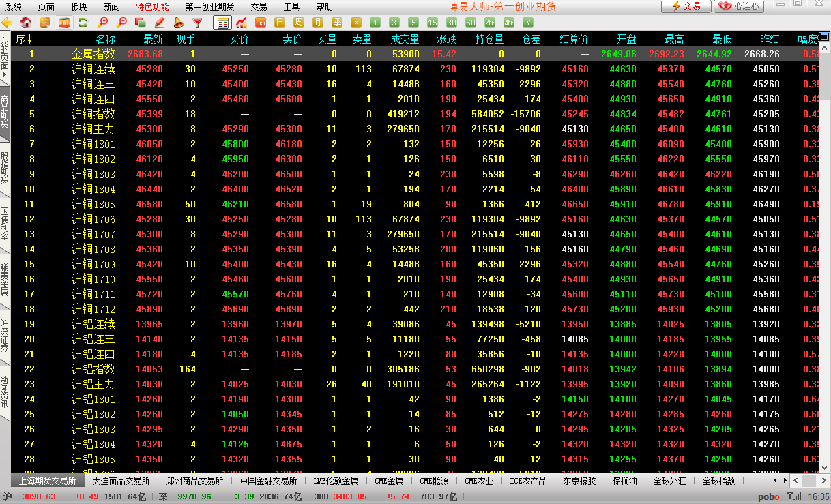
Task: Open the 股指期货 side tab
Action: (5, 168)
